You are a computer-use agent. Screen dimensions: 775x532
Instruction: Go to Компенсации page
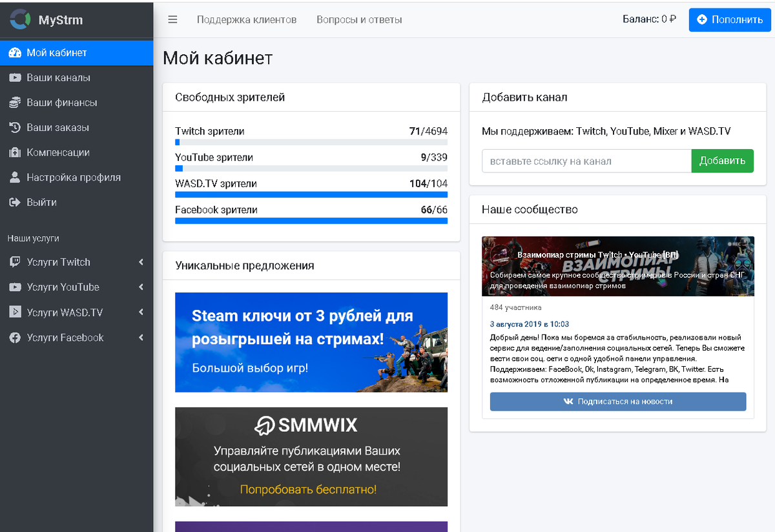77,152
